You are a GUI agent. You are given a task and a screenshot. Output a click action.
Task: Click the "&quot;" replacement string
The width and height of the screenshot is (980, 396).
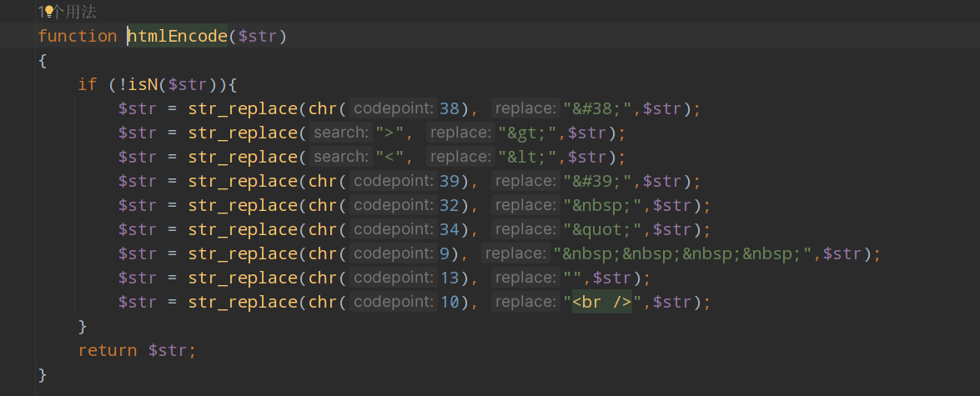pos(604,230)
